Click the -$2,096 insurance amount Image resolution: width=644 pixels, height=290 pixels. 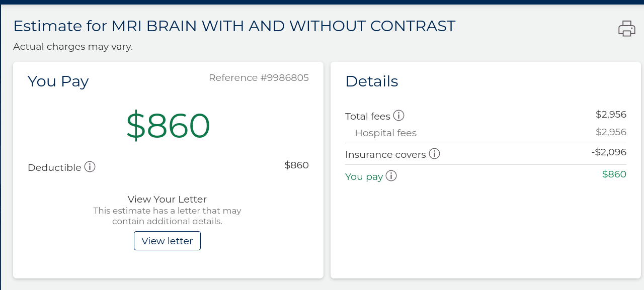pos(609,152)
